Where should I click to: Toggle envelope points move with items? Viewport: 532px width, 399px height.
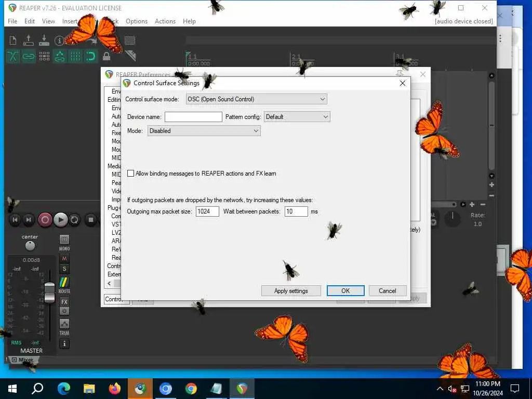click(x=60, y=56)
